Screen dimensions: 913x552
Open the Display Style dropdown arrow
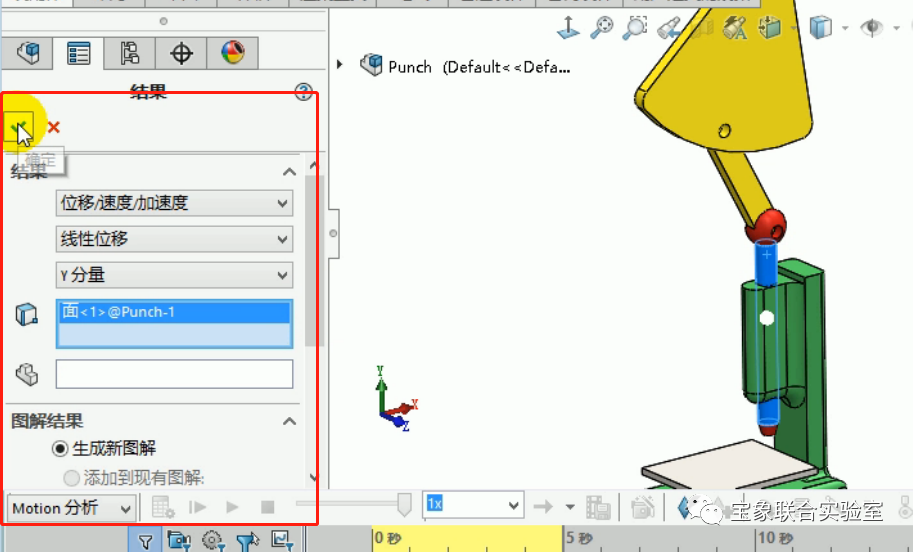click(x=845, y=27)
